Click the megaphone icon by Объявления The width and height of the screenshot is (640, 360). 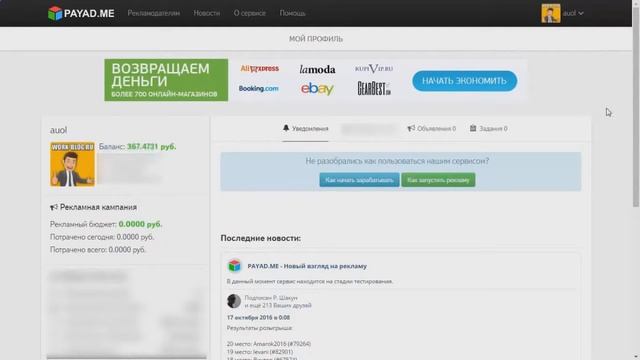(x=411, y=128)
